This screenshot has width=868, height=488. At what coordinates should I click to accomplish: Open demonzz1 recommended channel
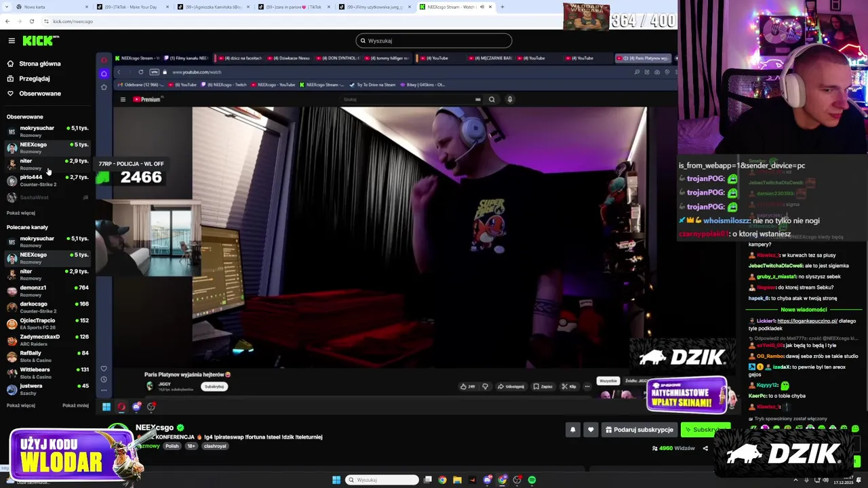47,291
